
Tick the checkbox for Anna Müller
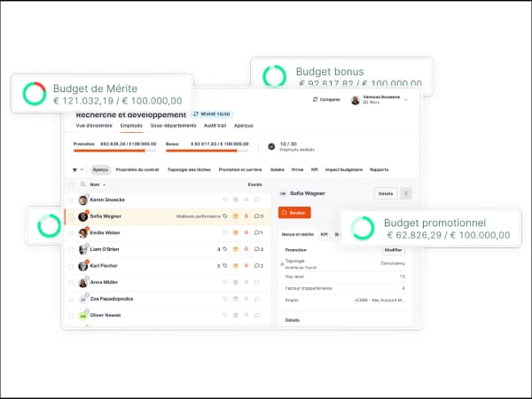(x=71, y=282)
